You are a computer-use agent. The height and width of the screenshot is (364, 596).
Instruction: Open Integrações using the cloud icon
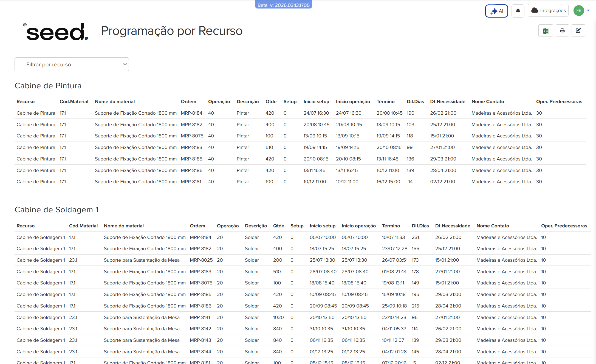pos(548,10)
